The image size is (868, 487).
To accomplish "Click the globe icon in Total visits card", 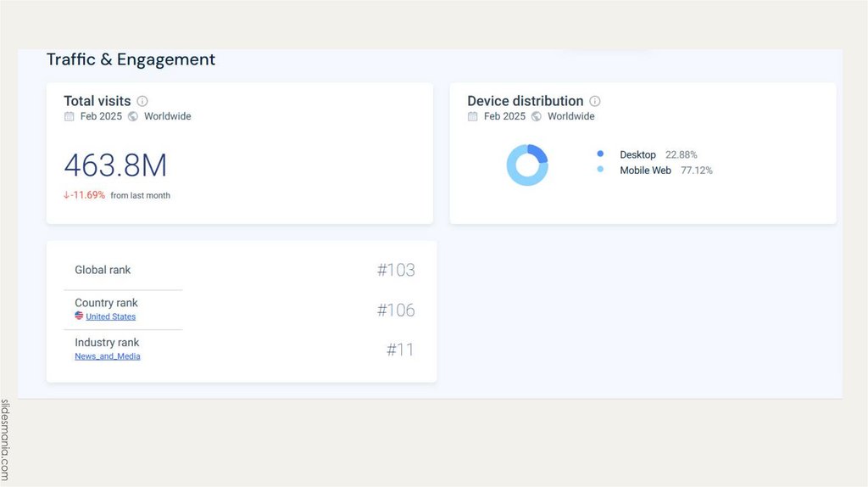I will click(133, 116).
